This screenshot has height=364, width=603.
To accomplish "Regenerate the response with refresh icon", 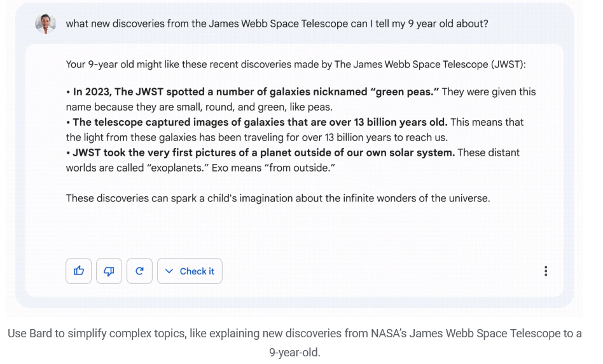I will point(139,271).
